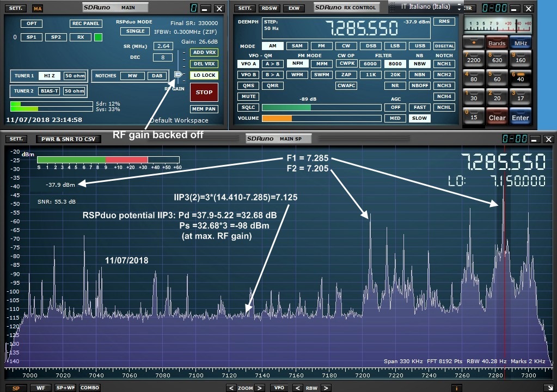Decrease RBW with left arrow
Screen dimensions: 557x392
coord(298,388)
